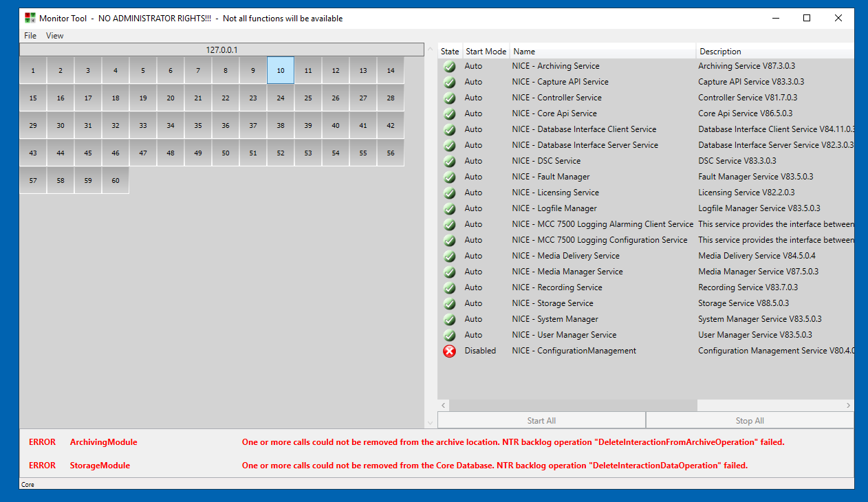Click the state icon for Database Interface Client Service
This screenshot has width=868, height=502.
coord(449,130)
